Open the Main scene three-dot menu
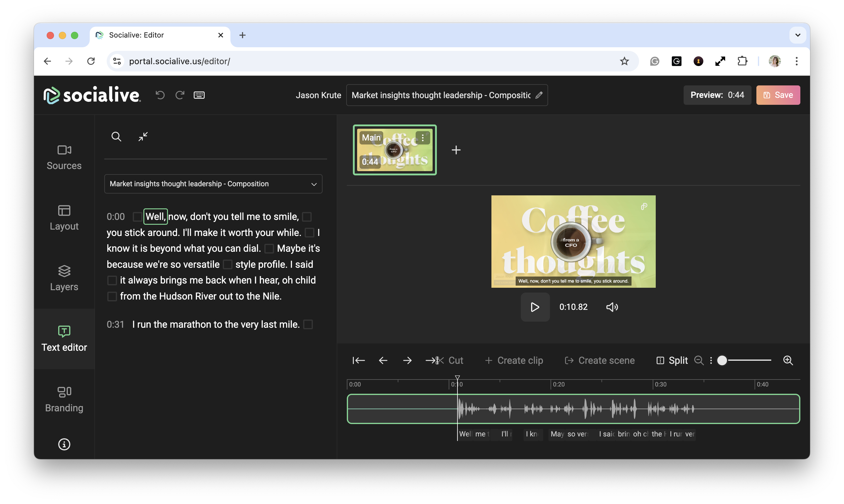The width and height of the screenshot is (844, 504). tap(423, 138)
